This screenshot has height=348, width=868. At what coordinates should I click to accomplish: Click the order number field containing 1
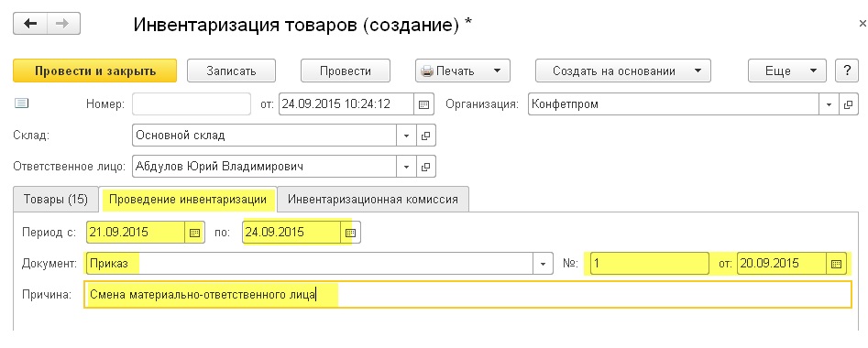(x=649, y=264)
